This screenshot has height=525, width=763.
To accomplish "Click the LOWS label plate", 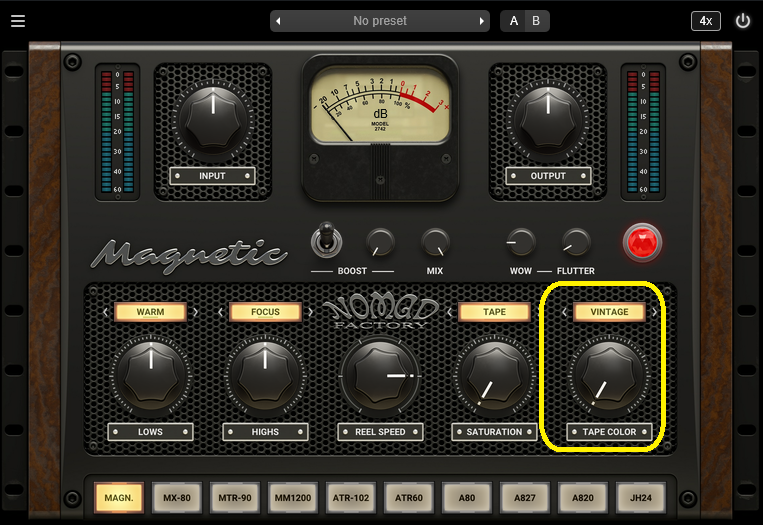I will point(150,432).
